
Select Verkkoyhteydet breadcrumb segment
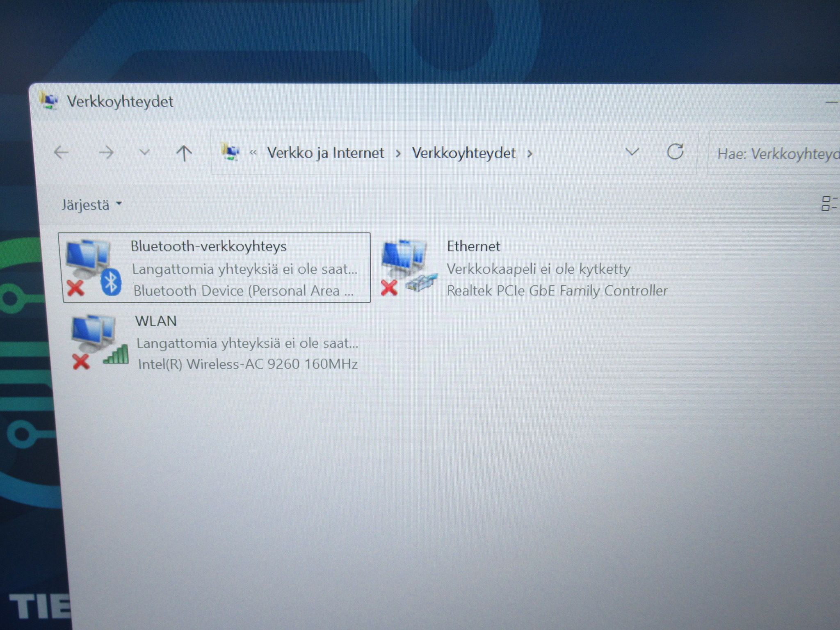tap(464, 153)
